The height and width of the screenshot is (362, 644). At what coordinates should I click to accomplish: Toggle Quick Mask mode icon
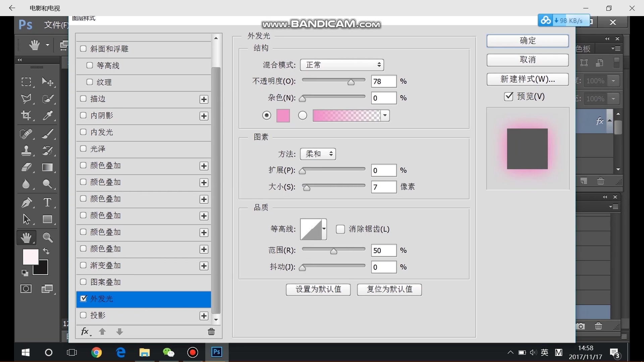click(26, 289)
